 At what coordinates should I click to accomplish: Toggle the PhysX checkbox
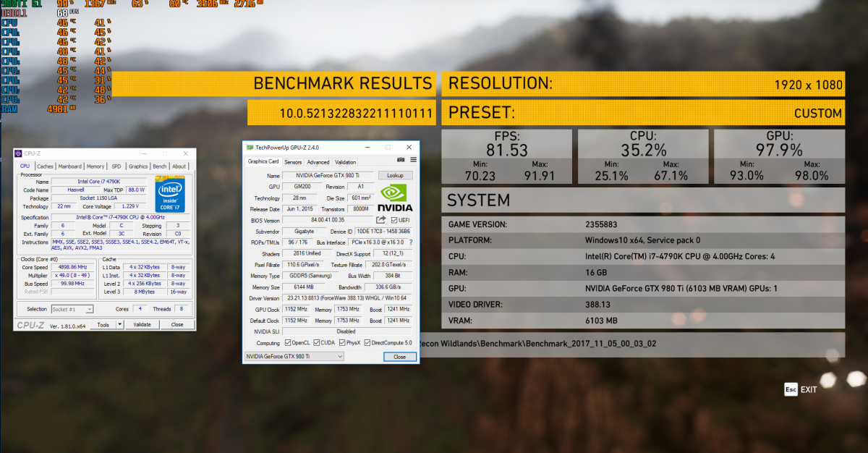[341, 343]
